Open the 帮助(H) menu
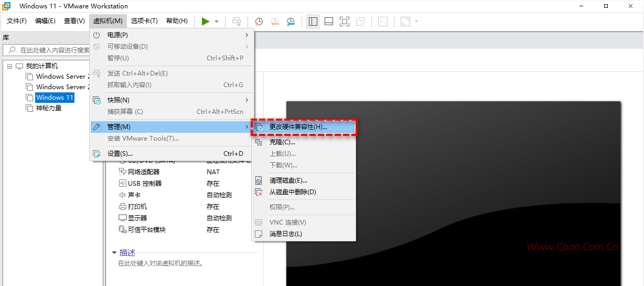 177,21
